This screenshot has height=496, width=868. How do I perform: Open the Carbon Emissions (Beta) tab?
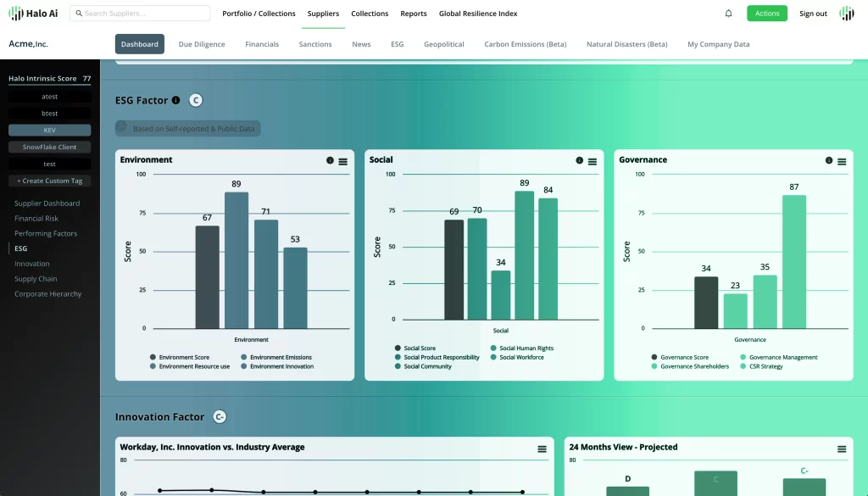click(x=525, y=44)
